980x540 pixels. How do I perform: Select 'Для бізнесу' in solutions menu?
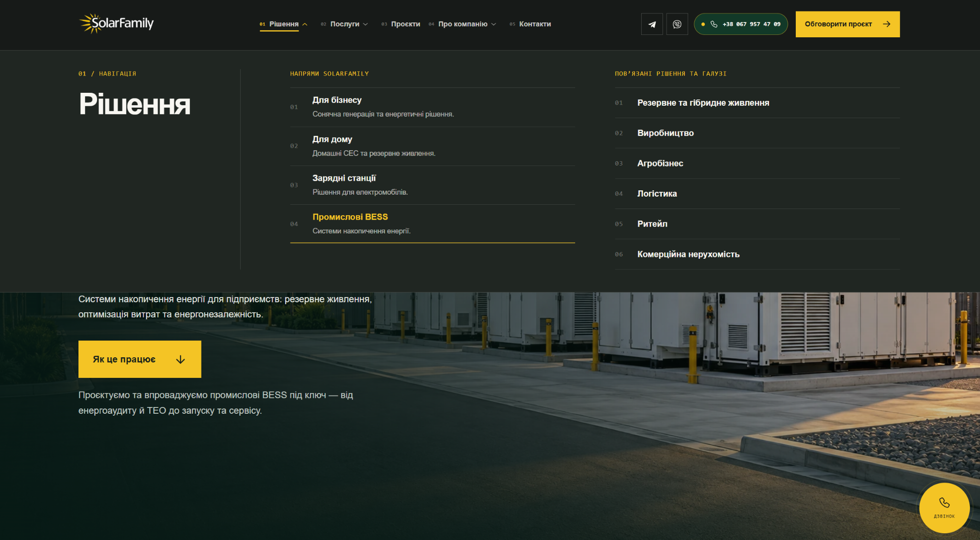[433, 107]
